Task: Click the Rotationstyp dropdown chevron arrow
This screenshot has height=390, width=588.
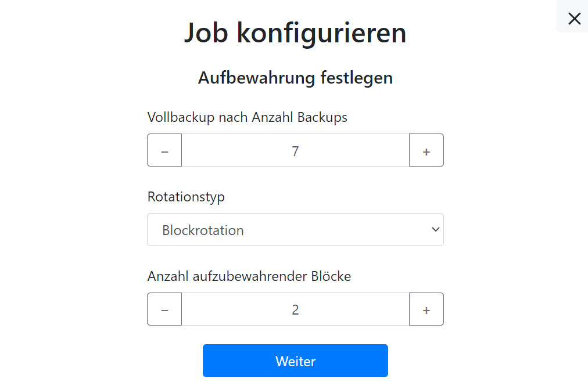Action: pos(436,230)
